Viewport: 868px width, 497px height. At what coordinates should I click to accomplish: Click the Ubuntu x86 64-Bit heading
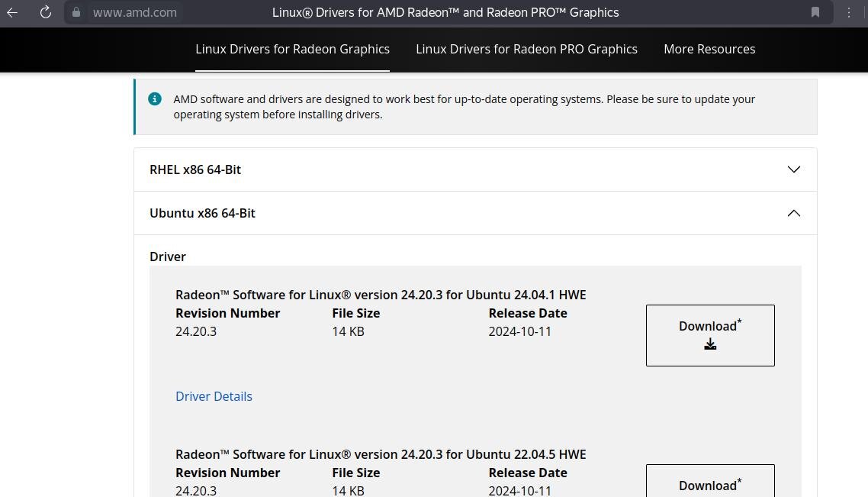coord(202,213)
